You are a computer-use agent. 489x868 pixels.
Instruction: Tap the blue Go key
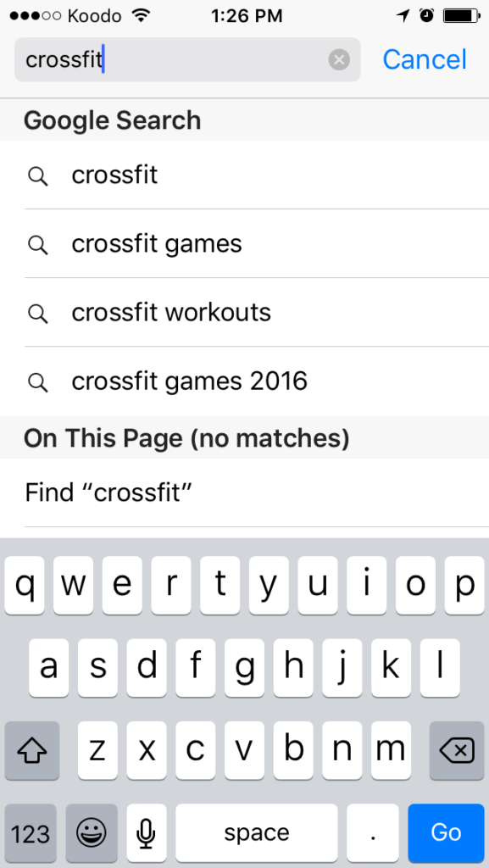446,832
